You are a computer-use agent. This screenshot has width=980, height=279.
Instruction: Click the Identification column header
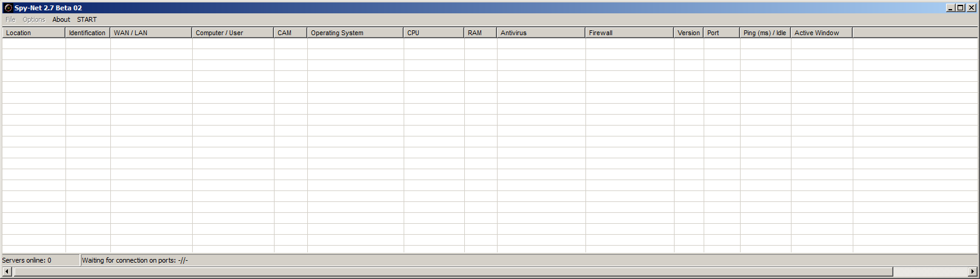(87, 33)
